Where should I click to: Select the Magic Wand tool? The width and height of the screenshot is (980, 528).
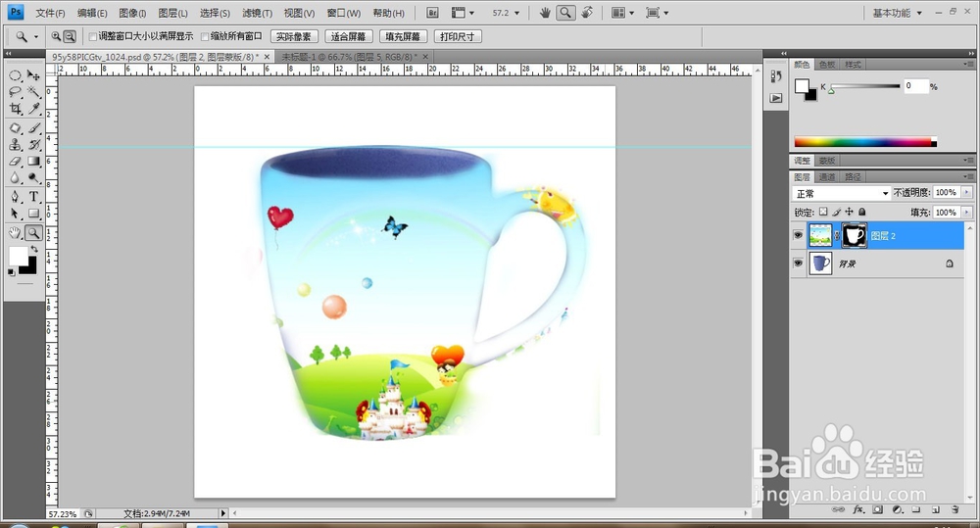[x=33, y=92]
